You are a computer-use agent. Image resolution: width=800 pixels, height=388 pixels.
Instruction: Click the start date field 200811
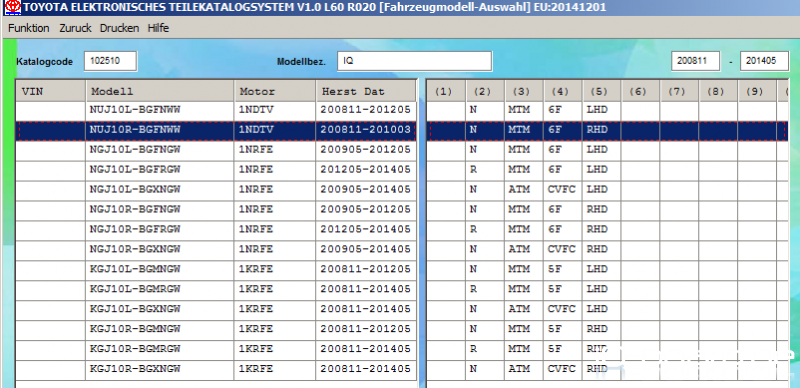pos(695,61)
